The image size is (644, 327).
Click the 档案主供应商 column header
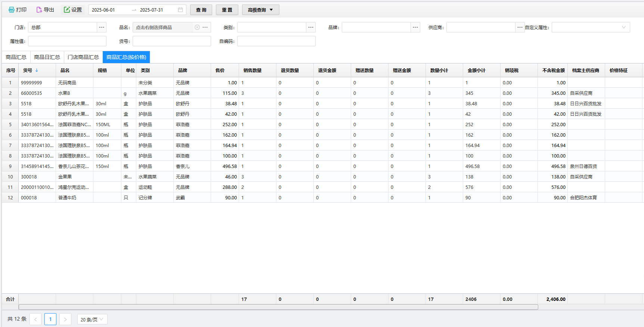tap(586, 70)
